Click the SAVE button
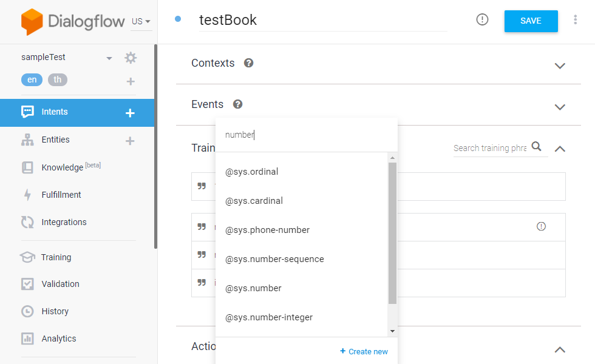The width and height of the screenshot is (595, 364). (x=531, y=21)
